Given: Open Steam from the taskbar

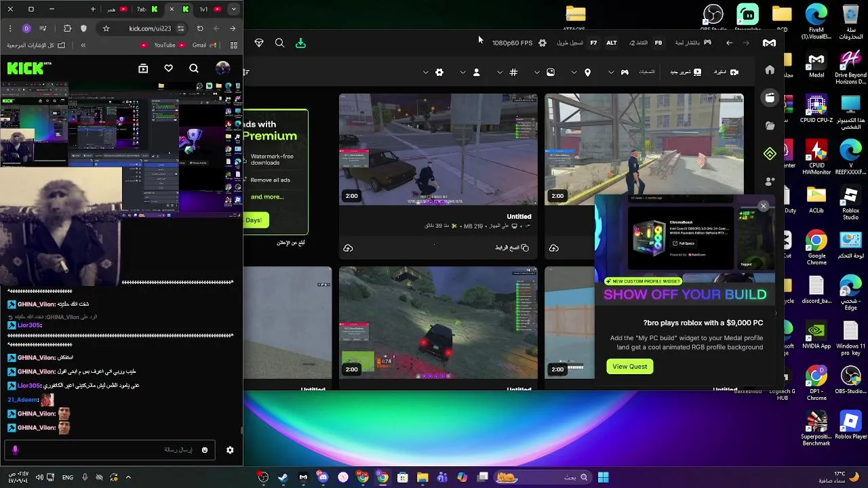Looking at the screenshot, I should pos(283,477).
